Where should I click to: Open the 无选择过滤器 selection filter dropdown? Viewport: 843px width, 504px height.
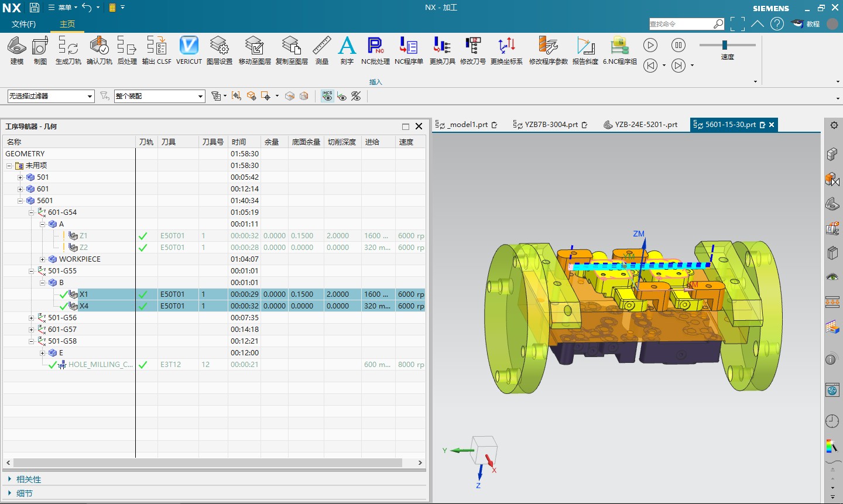click(x=51, y=96)
